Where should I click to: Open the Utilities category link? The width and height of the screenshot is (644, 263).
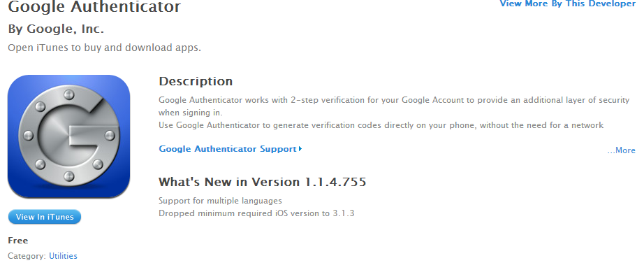tap(64, 255)
